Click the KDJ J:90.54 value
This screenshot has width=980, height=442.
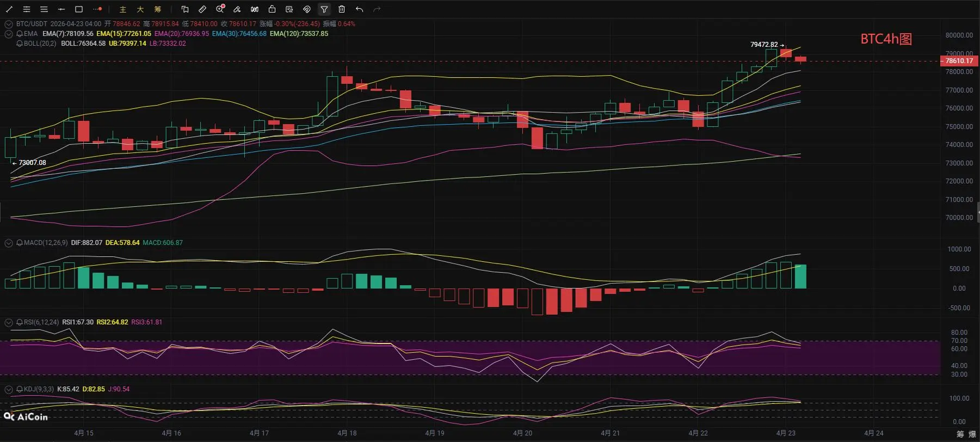(119, 389)
